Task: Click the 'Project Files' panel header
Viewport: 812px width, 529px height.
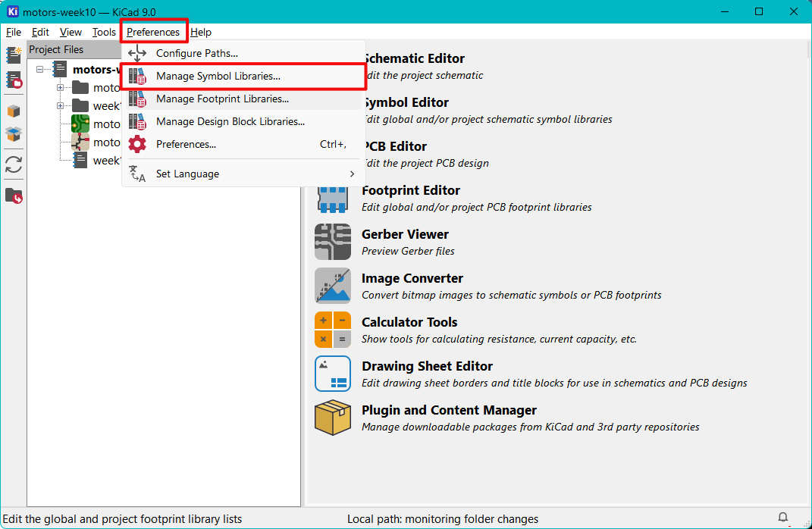Action: click(74, 50)
